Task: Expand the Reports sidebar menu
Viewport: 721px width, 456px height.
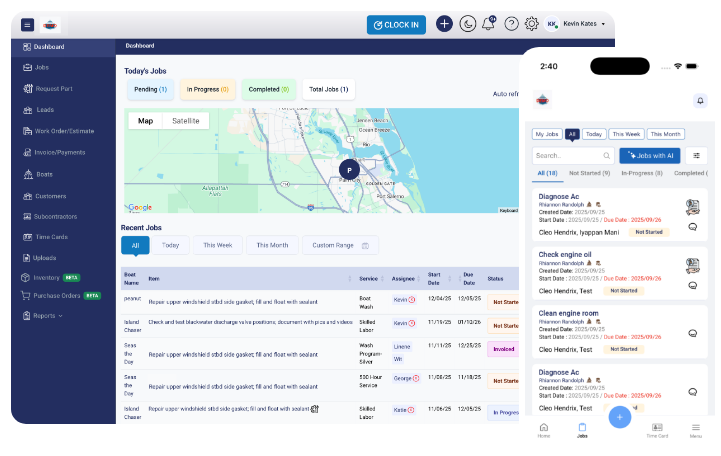Action: pyautogui.click(x=47, y=315)
